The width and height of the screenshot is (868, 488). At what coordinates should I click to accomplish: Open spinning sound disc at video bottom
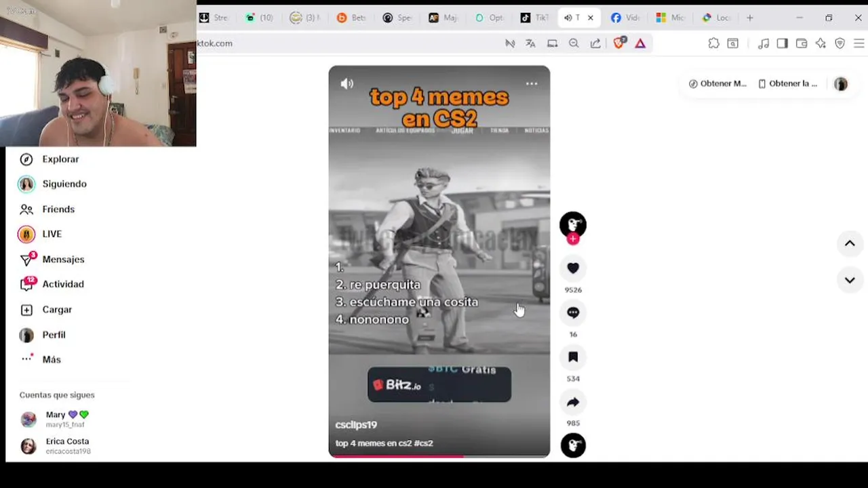tap(573, 445)
